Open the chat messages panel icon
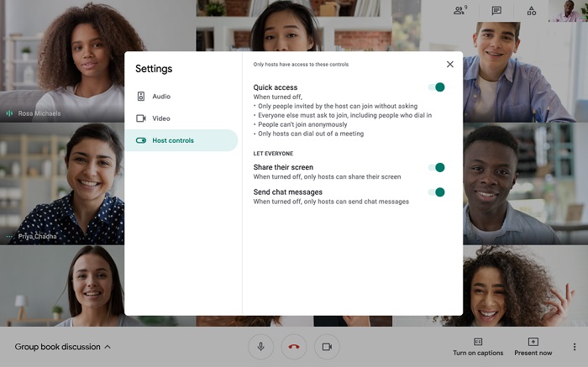This screenshot has width=588, height=367. tap(496, 11)
